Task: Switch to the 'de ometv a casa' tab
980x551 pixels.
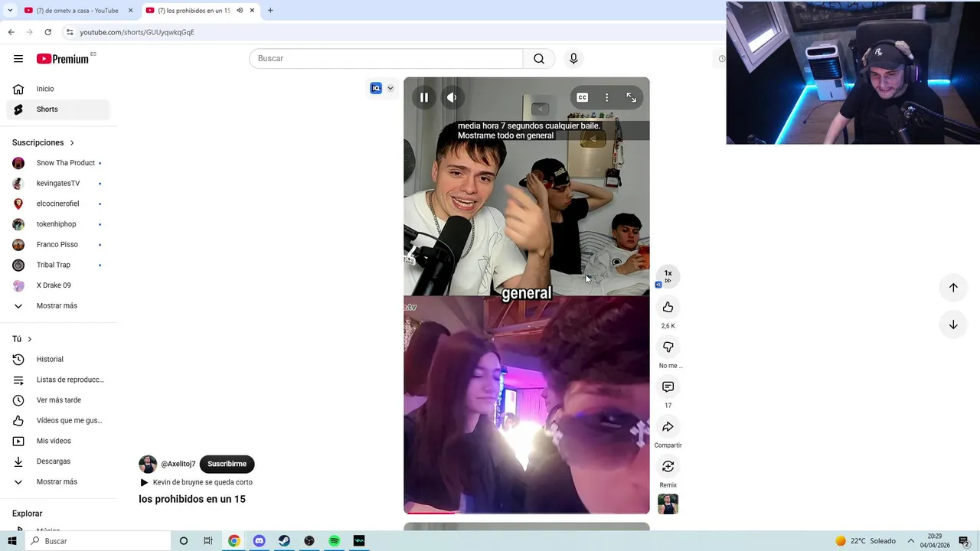Action: click(77, 11)
